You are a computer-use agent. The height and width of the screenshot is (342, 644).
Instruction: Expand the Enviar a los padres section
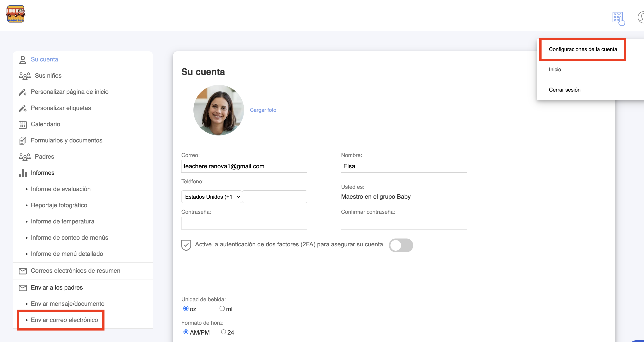pyautogui.click(x=57, y=288)
